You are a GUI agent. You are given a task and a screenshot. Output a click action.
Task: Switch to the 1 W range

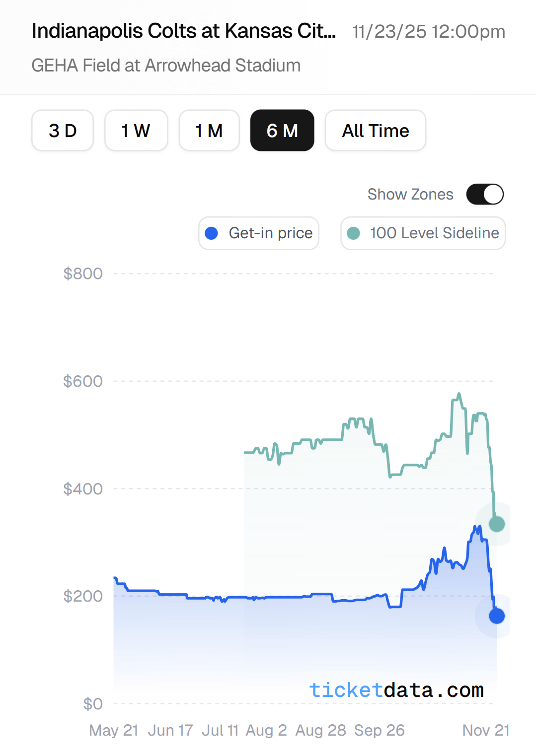[x=136, y=131]
